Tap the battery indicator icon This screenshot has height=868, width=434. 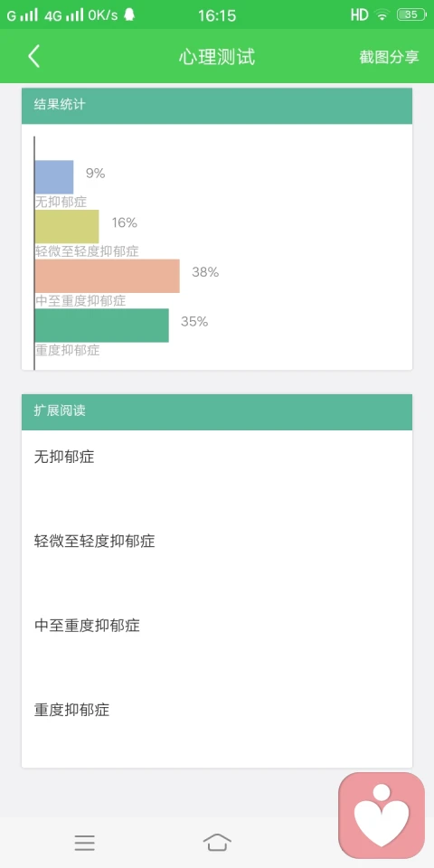(x=412, y=15)
